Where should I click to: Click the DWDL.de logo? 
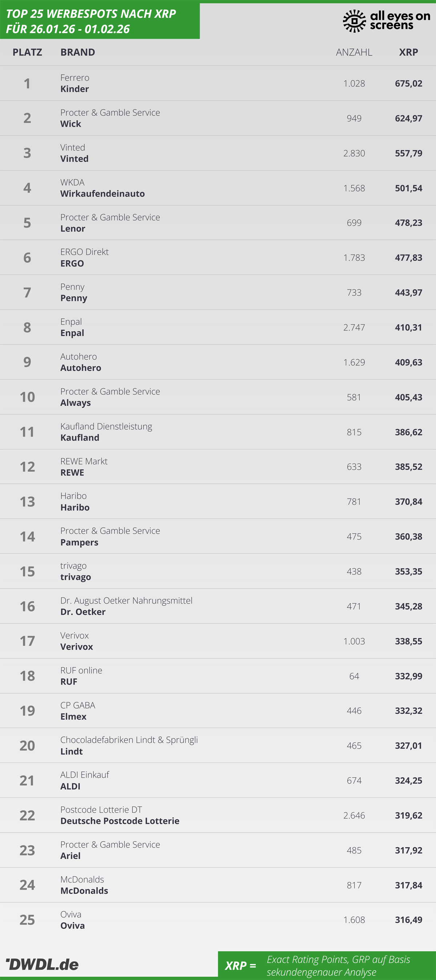(42, 964)
